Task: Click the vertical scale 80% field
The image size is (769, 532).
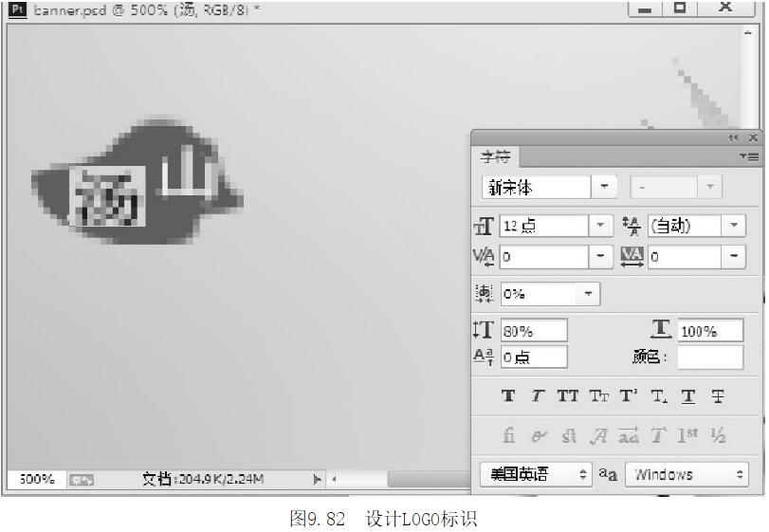Action: 534,331
